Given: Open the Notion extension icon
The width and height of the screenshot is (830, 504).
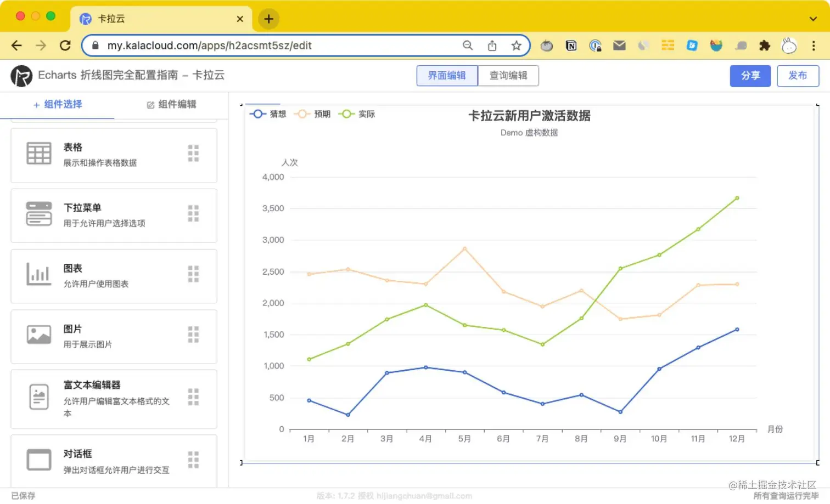Looking at the screenshot, I should point(571,46).
